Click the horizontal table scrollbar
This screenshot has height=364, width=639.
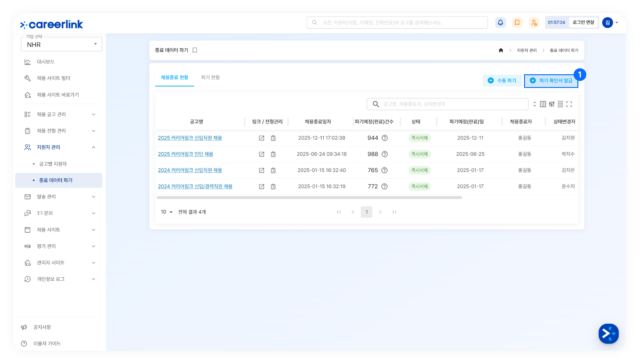coord(309,198)
